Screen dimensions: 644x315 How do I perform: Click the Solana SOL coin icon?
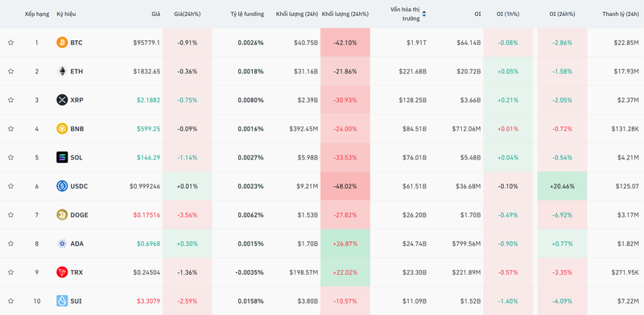[x=62, y=158]
